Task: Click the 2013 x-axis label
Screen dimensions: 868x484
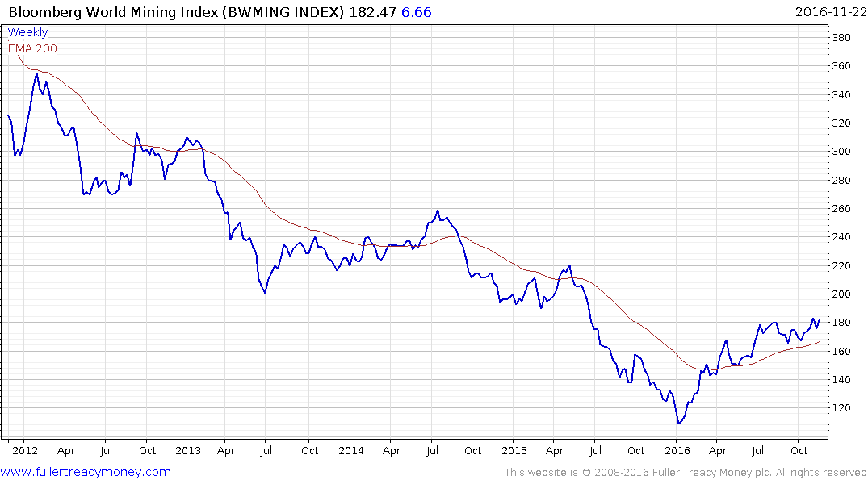Action: coord(188,450)
